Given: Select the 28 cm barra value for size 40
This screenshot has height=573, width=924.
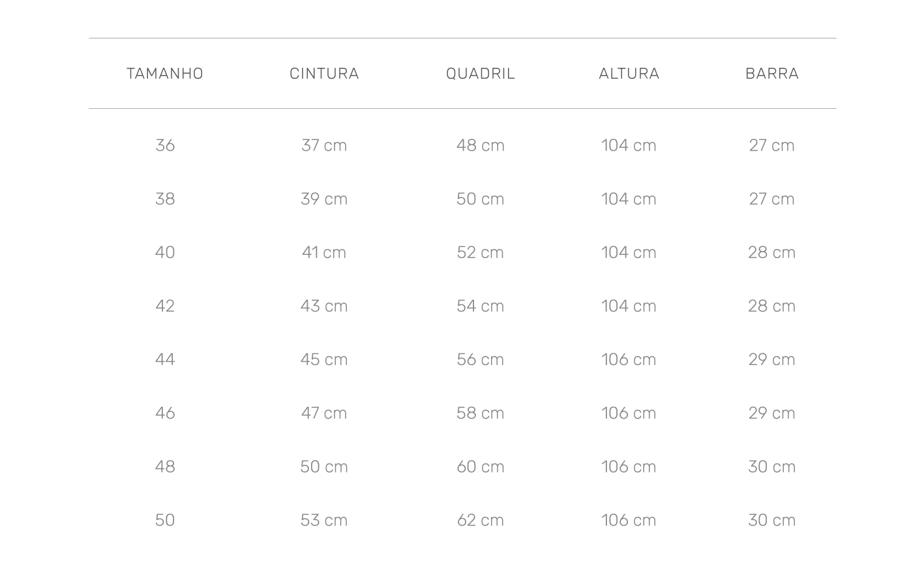Looking at the screenshot, I should tap(772, 252).
